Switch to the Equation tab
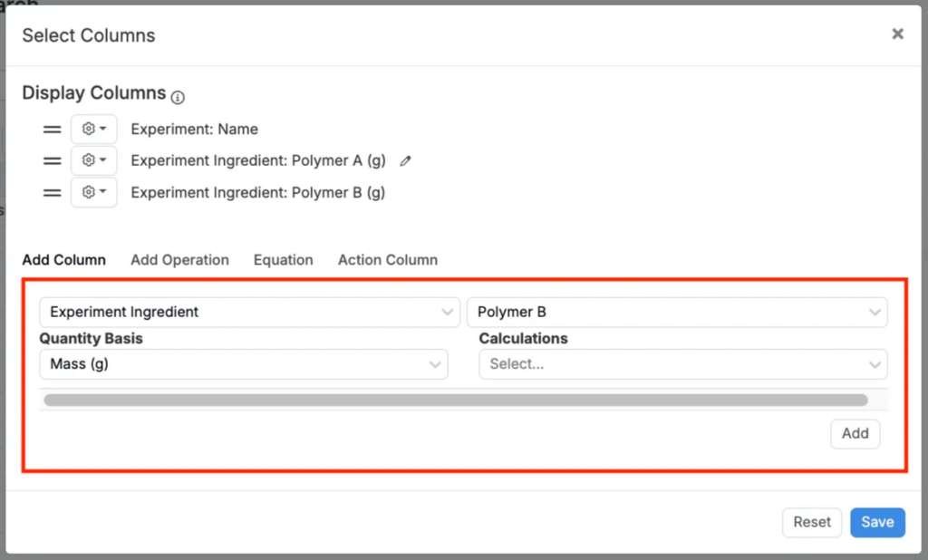 283,260
